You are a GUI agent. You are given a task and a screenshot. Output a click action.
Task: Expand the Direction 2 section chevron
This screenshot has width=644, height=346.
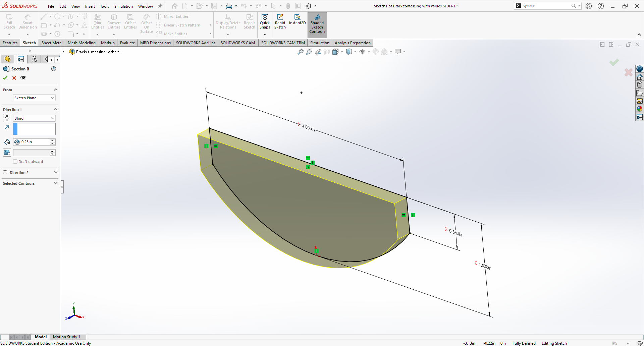click(x=56, y=172)
